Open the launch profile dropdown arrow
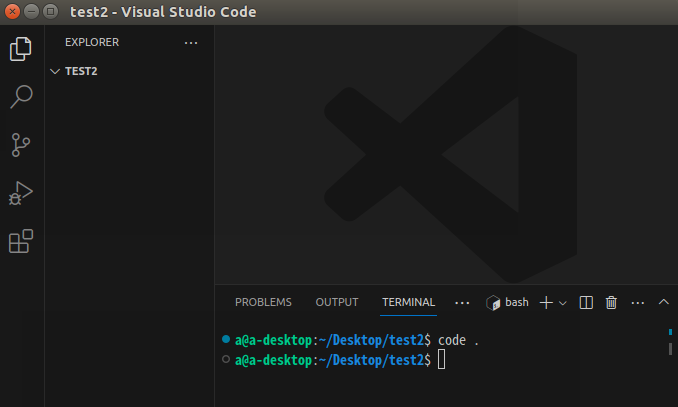This screenshot has height=407, width=678. pyautogui.click(x=563, y=303)
